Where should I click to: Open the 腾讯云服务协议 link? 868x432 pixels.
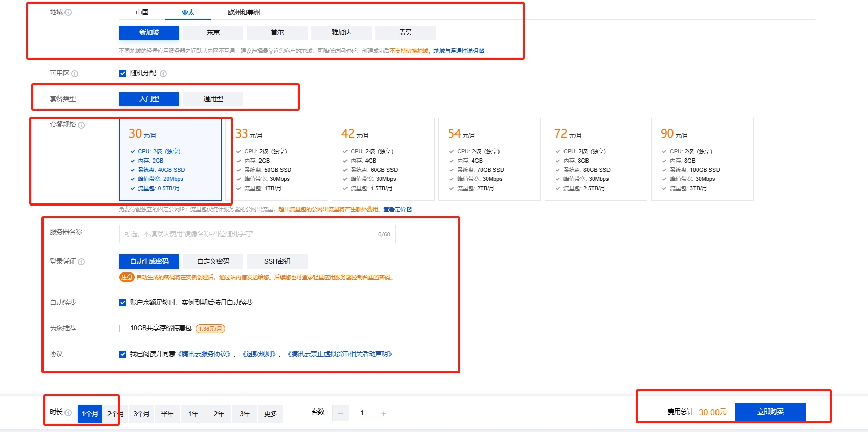coord(206,354)
